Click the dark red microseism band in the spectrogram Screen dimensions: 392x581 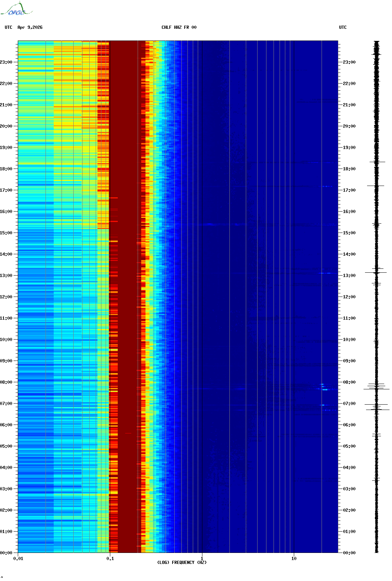click(x=126, y=284)
